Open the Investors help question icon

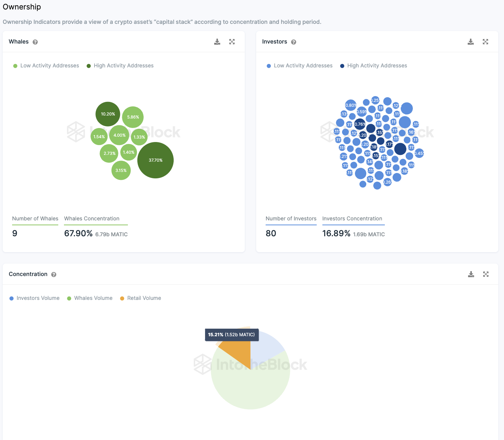(x=294, y=42)
